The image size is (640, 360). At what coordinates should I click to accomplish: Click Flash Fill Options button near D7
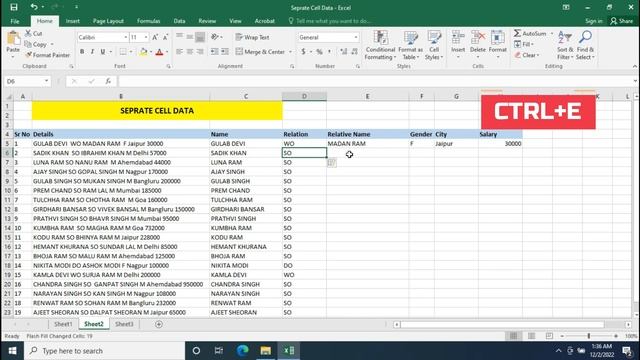[x=332, y=163]
